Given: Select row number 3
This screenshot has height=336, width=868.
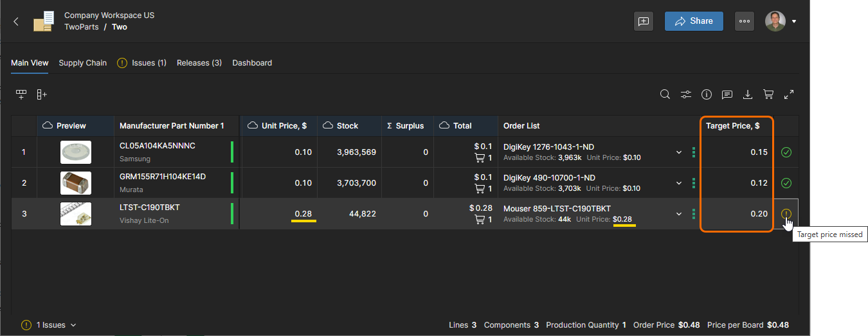Looking at the screenshot, I should (24, 214).
